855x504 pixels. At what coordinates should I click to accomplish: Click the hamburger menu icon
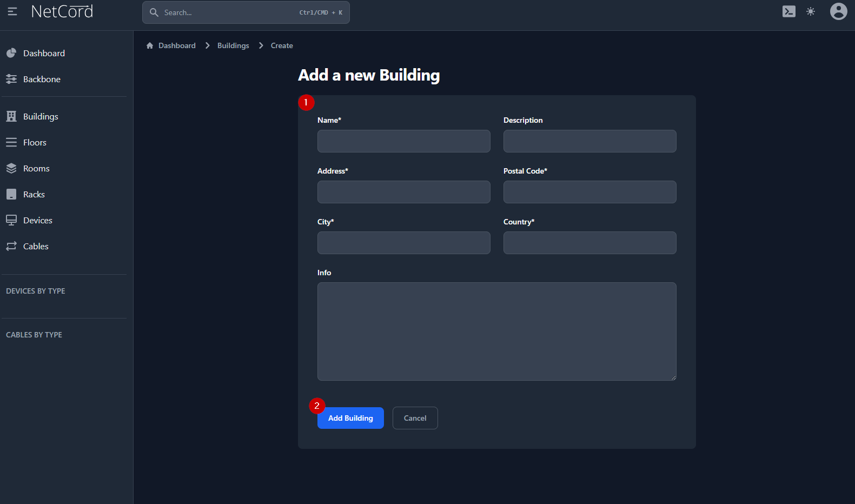(12, 11)
